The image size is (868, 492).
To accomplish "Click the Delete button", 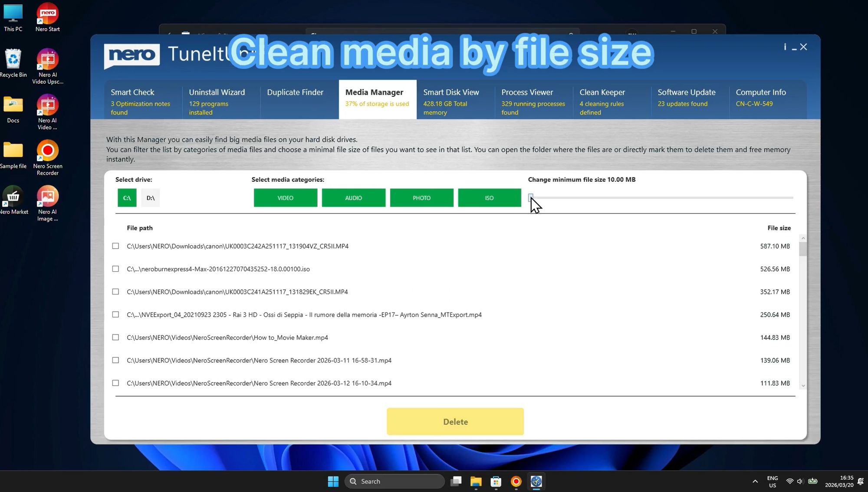I will coord(455,421).
